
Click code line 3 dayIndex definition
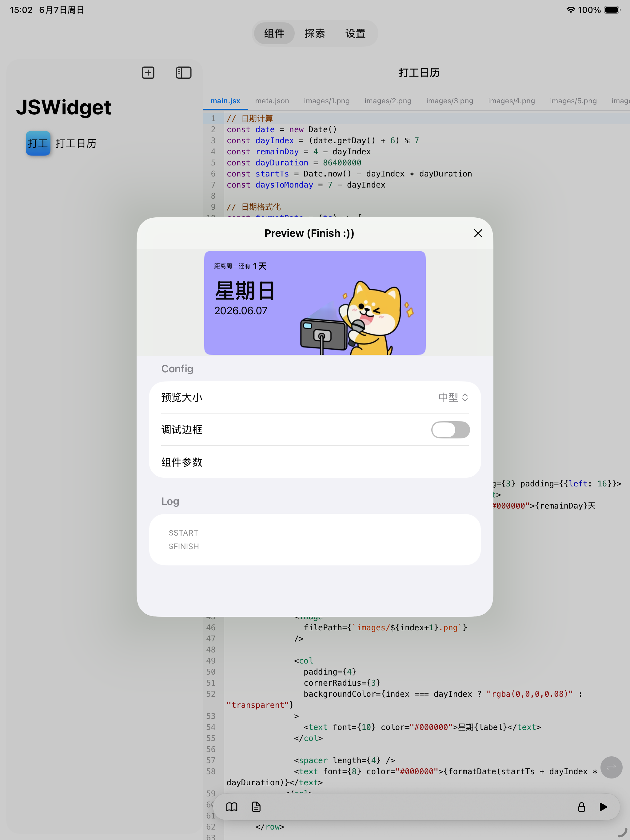coord(323,141)
